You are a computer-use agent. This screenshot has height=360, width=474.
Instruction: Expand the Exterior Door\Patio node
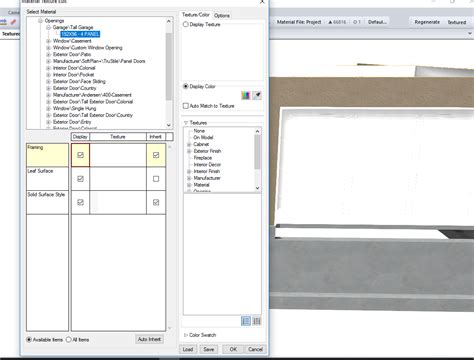pos(48,54)
